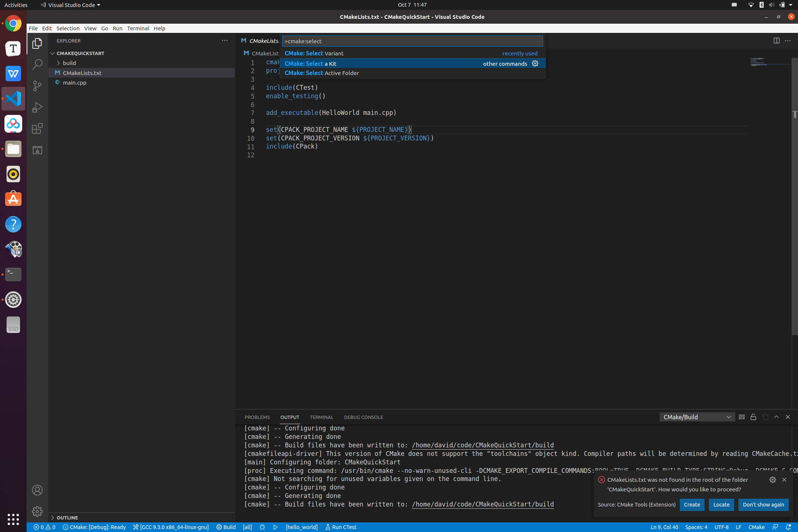Switch to the PROBLEMS tab in panel
The height and width of the screenshot is (532, 798).
coord(257,416)
